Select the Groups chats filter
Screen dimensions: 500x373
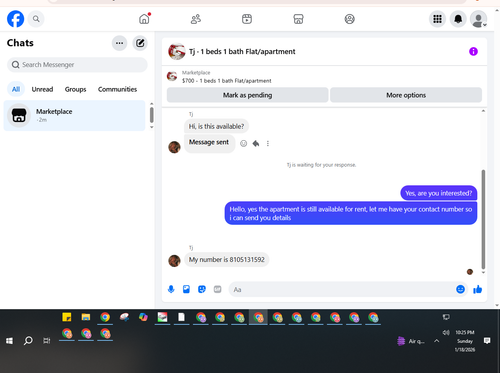[75, 89]
